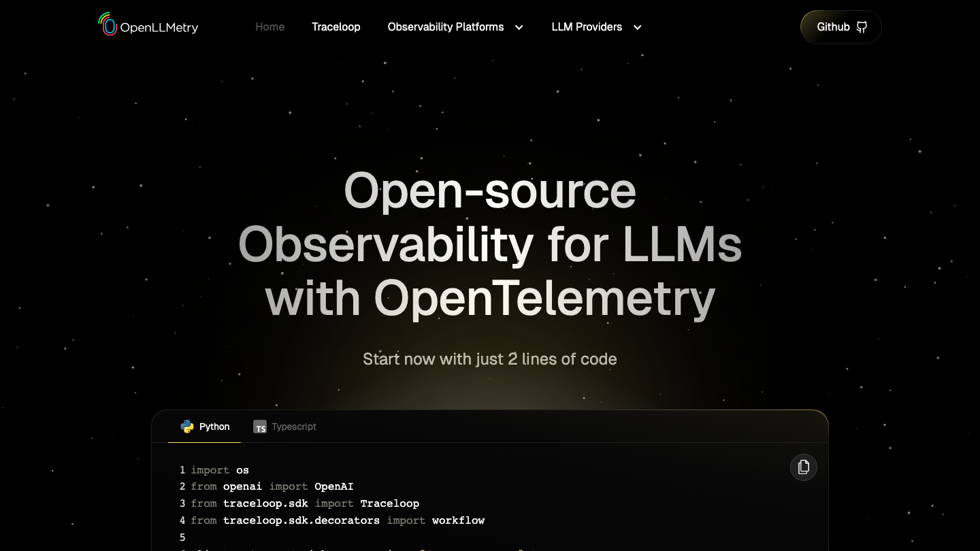Click the 'Observability for LLMs' heading line
The image size is (980, 551).
pos(490,245)
